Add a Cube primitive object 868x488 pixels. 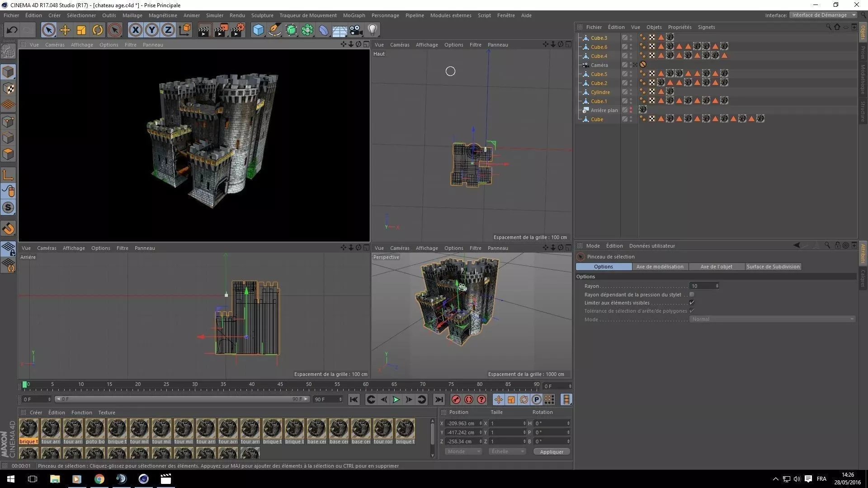(x=258, y=30)
